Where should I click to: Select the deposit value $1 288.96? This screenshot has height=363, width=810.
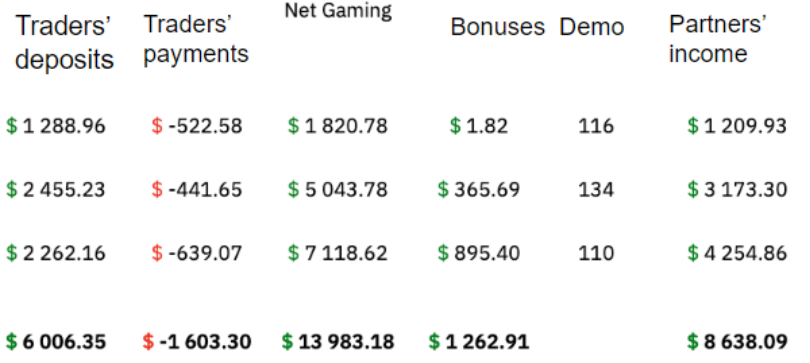click(56, 126)
